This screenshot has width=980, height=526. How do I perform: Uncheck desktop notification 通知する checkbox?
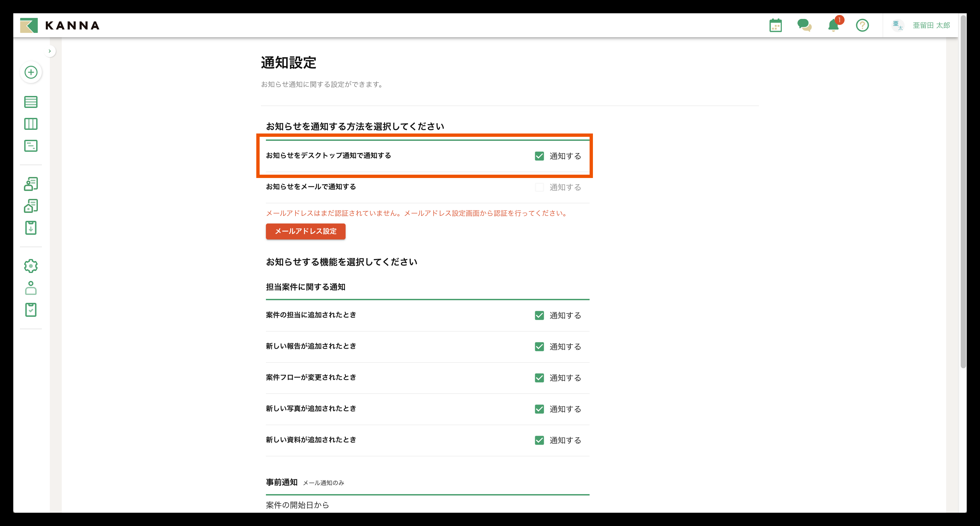point(539,156)
